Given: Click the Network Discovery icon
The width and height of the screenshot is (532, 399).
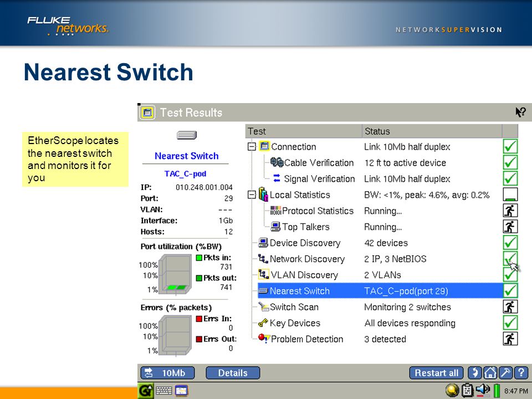Looking at the screenshot, I should [x=263, y=259].
